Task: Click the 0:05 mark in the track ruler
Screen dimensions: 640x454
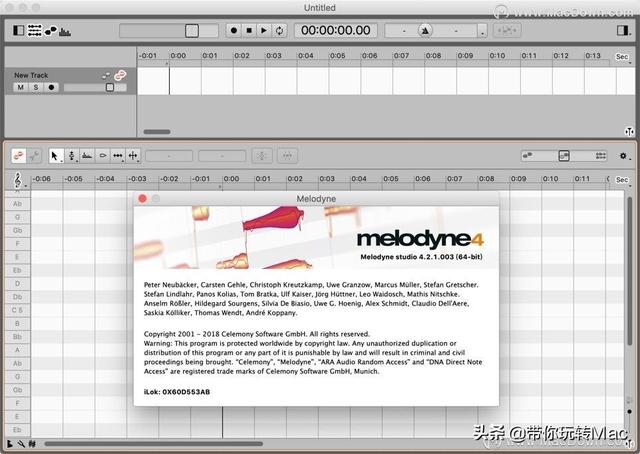Action: click(x=338, y=56)
